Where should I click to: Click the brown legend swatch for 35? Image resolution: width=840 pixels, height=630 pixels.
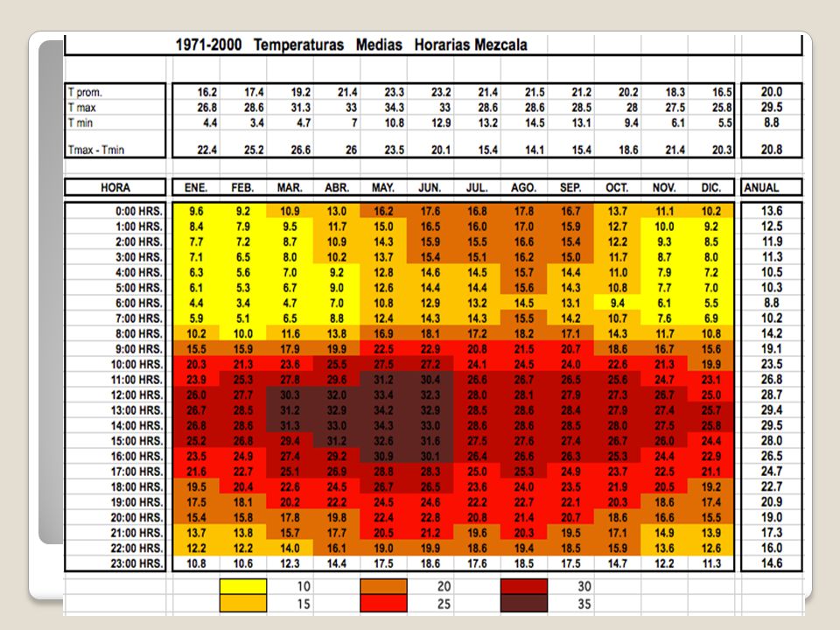[x=524, y=603]
